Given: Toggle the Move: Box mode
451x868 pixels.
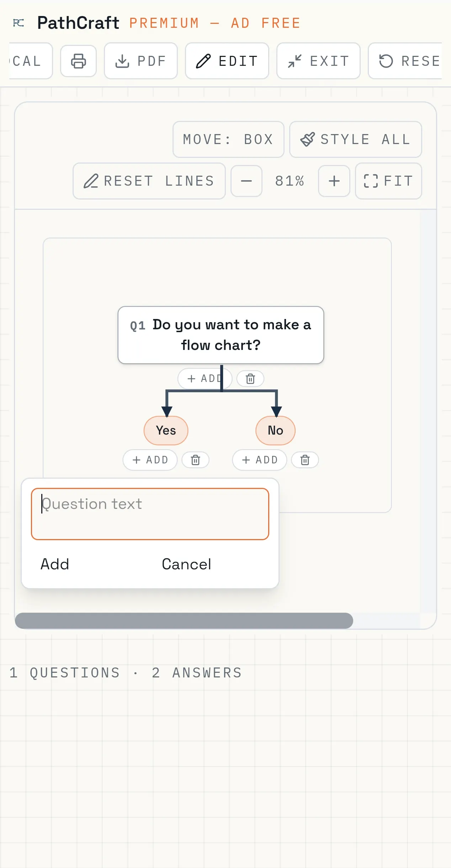Looking at the screenshot, I should tap(228, 139).
